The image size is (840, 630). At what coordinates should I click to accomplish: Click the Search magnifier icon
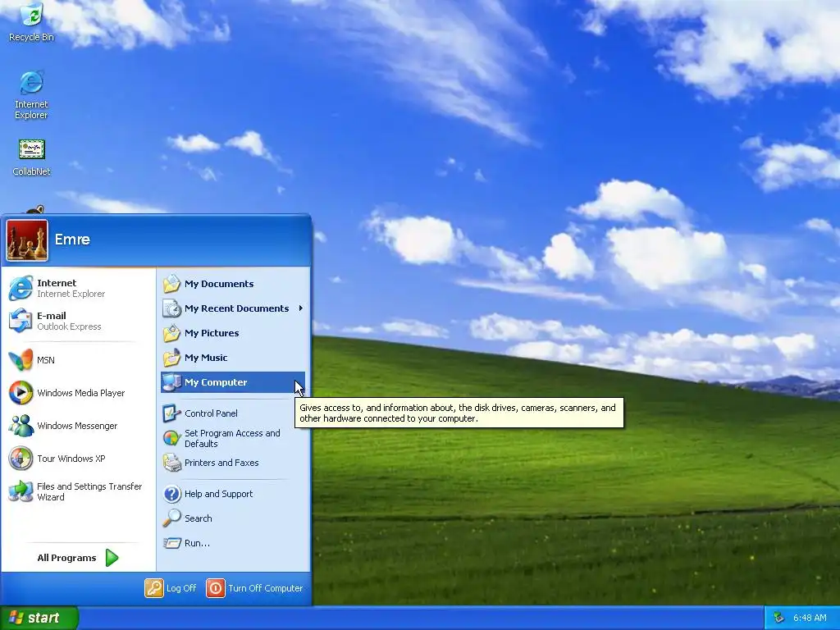click(172, 518)
